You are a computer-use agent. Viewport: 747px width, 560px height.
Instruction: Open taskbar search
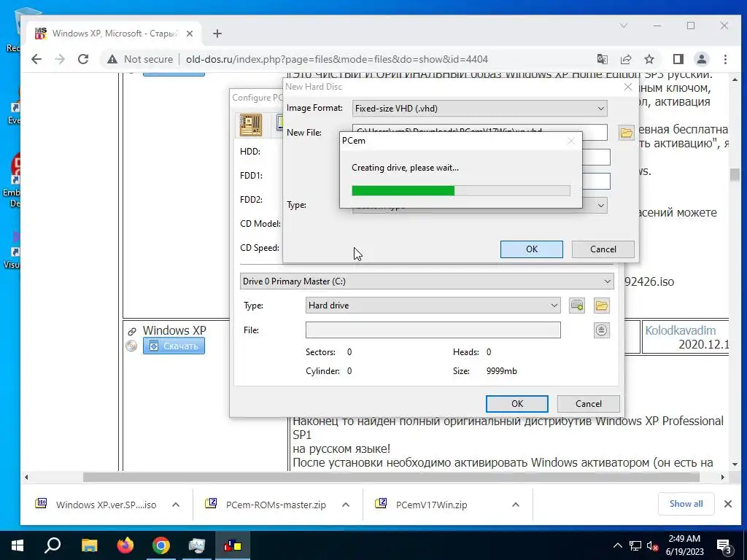tap(53, 545)
